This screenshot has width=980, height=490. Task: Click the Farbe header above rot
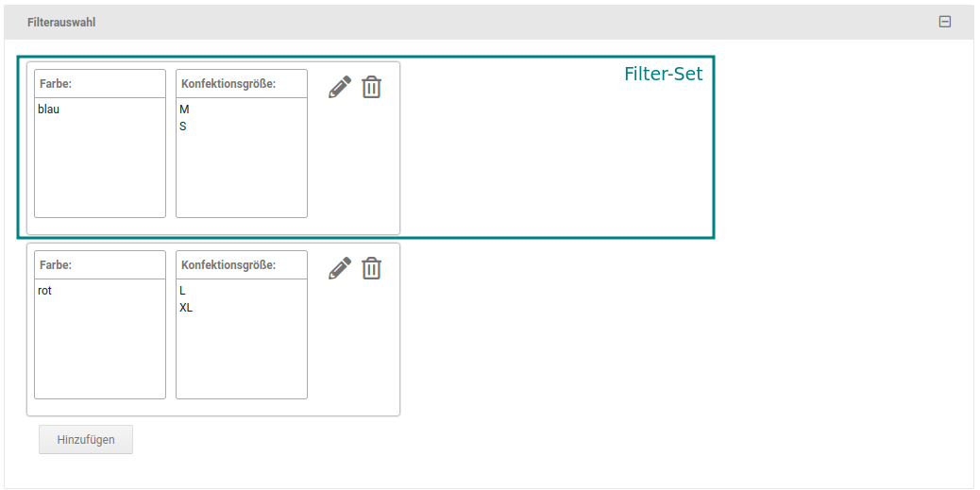[56, 265]
